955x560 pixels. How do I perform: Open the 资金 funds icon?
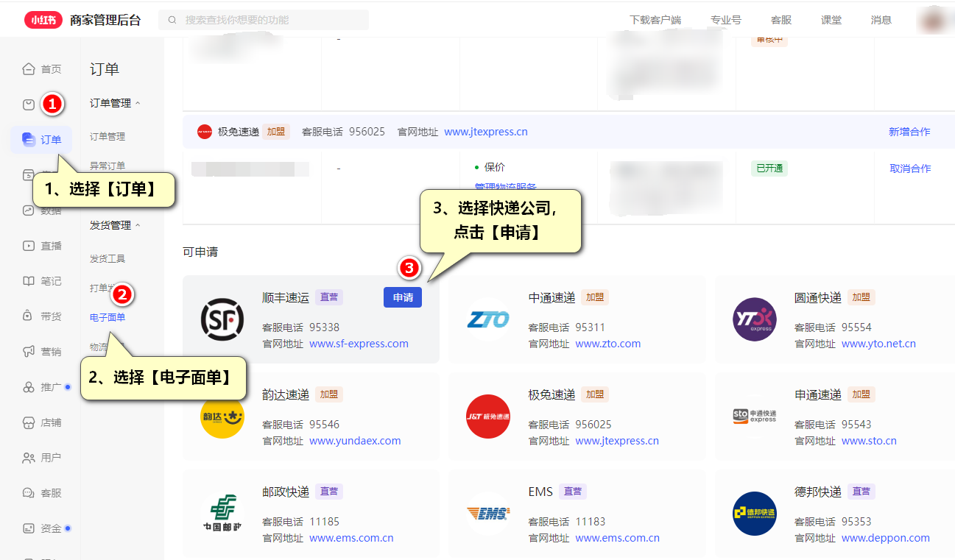(x=29, y=528)
